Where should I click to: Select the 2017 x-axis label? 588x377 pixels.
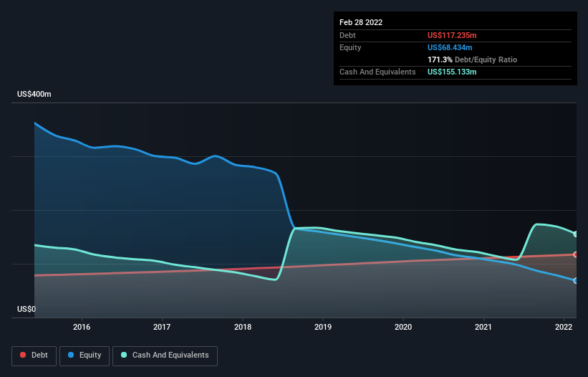(x=162, y=327)
